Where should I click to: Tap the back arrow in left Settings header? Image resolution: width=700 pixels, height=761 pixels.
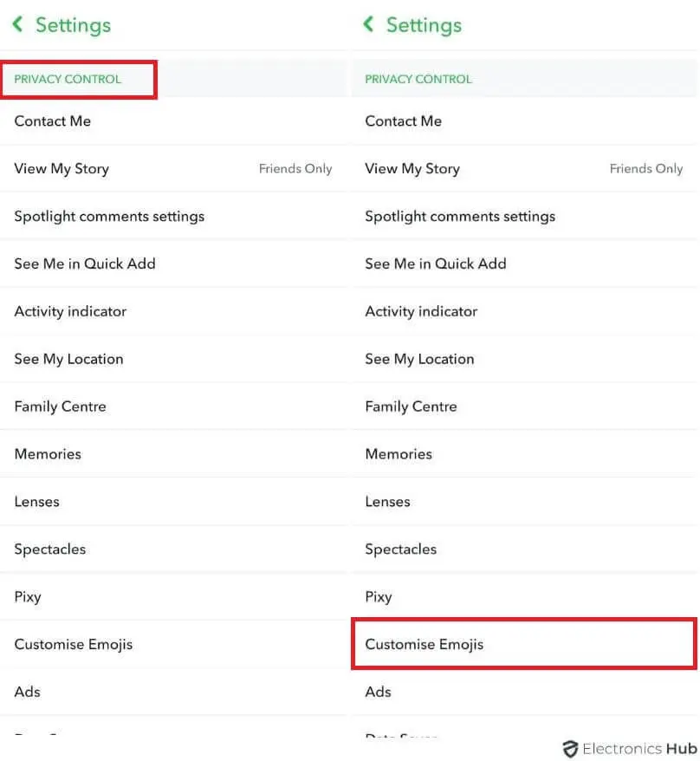point(18,23)
